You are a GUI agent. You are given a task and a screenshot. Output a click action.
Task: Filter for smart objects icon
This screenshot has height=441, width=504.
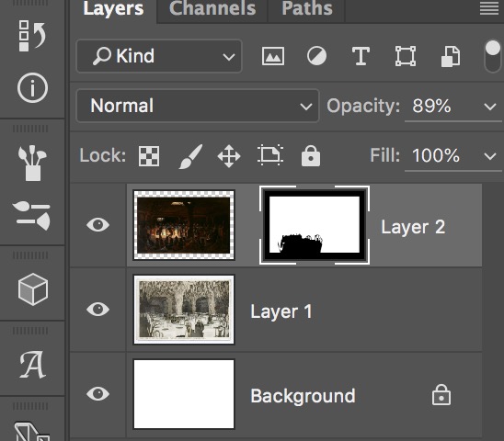tap(451, 57)
